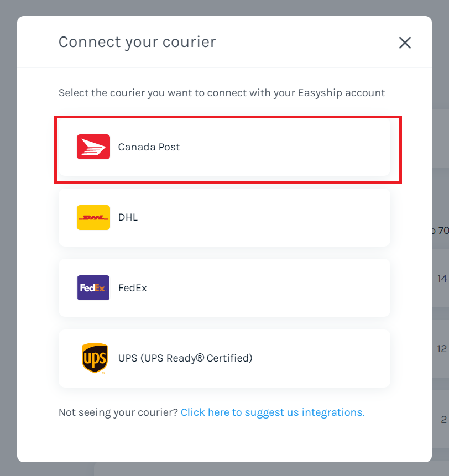Close the Connect your courier dialog
This screenshot has height=476, width=449.
click(x=405, y=43)
